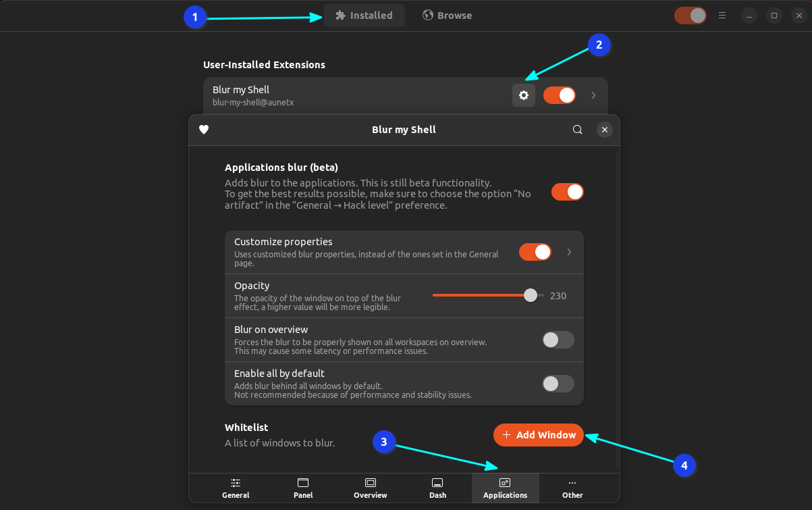
Task: Toggle Enable all by default
Action: coord(558,384)
